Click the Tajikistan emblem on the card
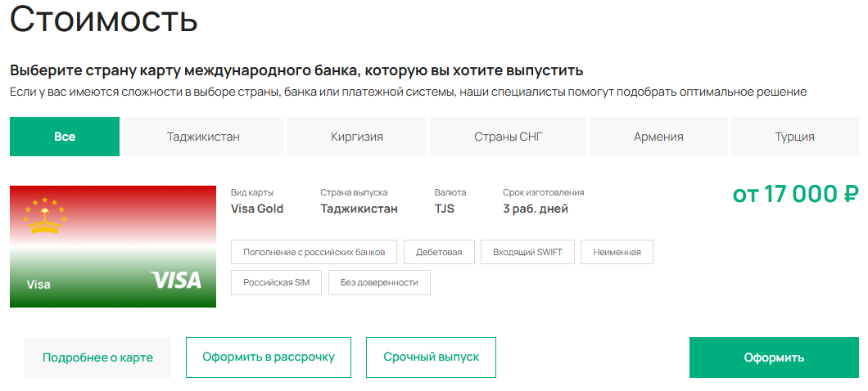 (x=45, y=216)
